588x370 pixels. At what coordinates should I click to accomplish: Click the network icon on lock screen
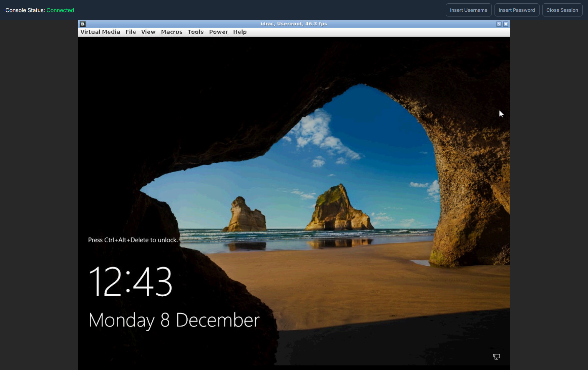(496, 357)
